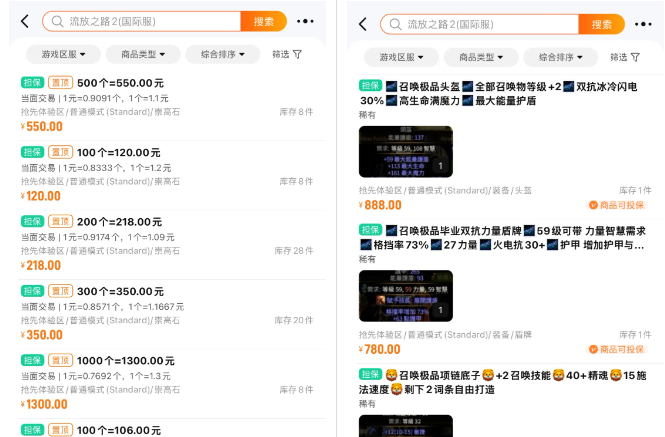The height and width of the screenshot is (437, 665).
Task: Tap 商品可投保 next to the ¥888.00 price
Action: click(617, 205)
